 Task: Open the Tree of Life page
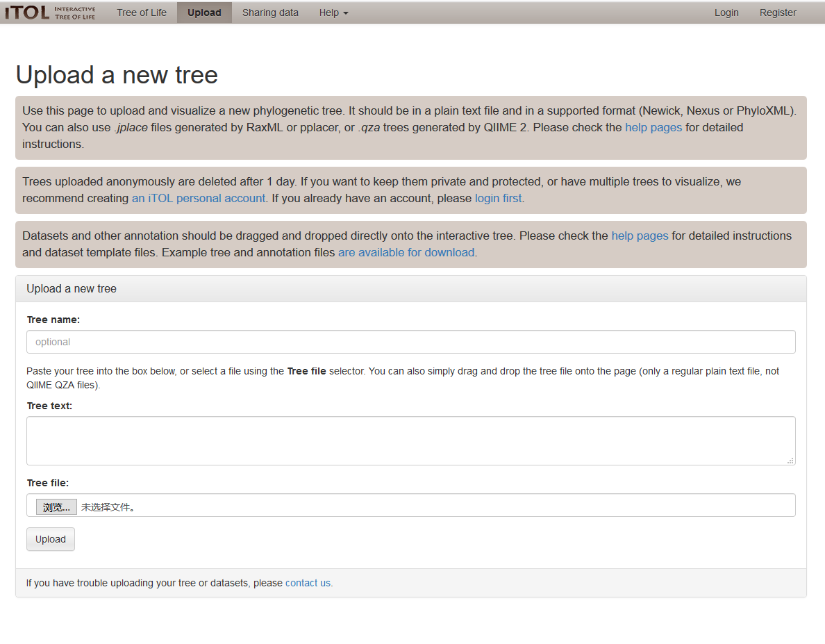[x=142, y=13]
